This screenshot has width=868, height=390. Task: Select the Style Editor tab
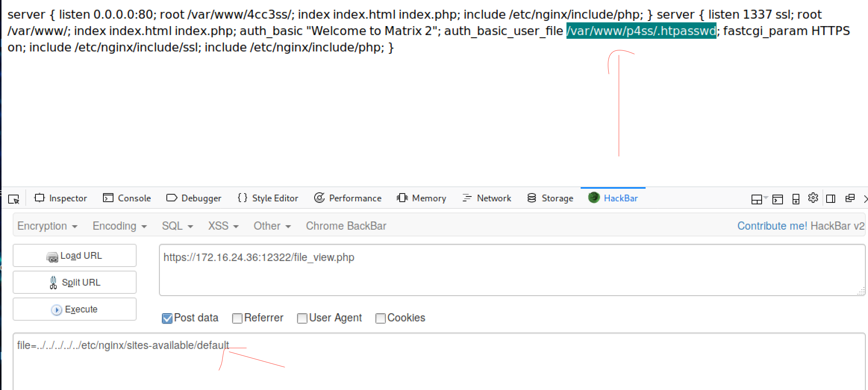(x=268, y=198)
